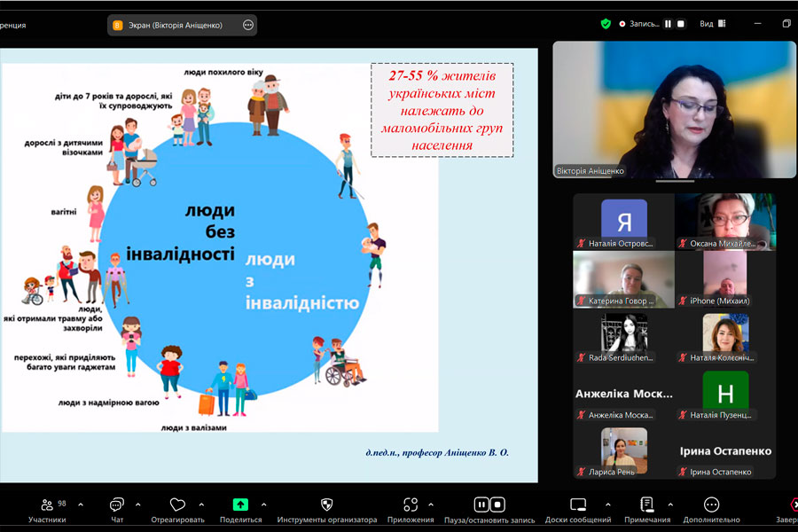The image size is (798, 532).
Task: Click muted mic icon of Ірина Остапенко
Action: [x=683, y=472]
